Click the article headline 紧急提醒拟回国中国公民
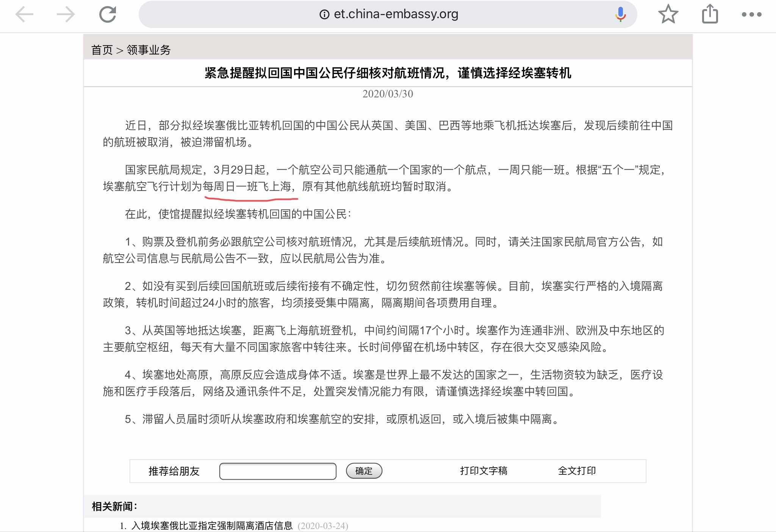The image size is (776, 532). pos(388,73)
